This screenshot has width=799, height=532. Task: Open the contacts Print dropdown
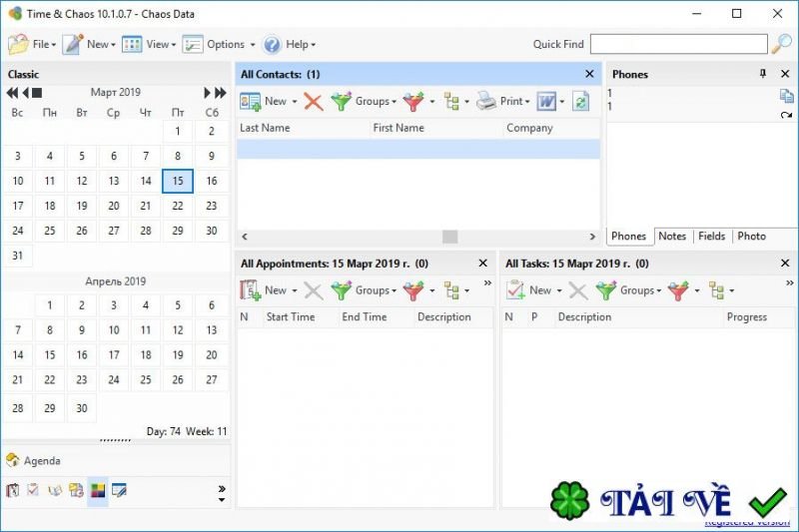click(x=503, y=101)
